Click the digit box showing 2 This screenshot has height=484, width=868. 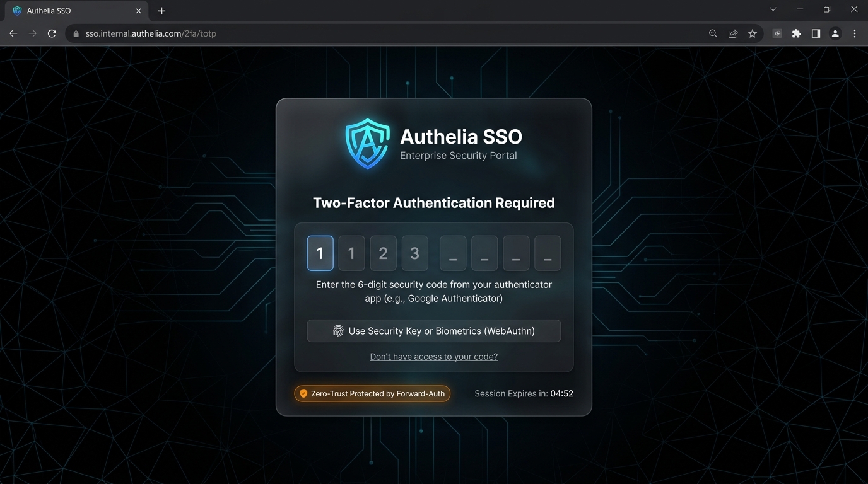pyautogui.click(x=383, y=253)
